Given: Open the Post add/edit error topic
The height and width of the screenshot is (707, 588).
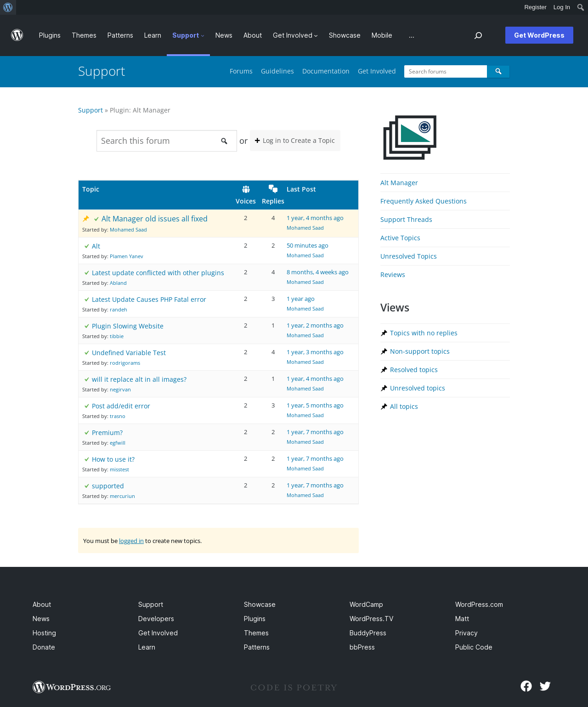Looking at the screenshot, I should click(121, 406).
